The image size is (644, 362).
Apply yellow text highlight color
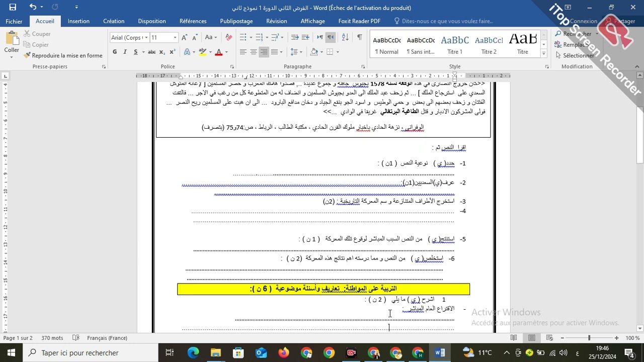[202, 52]
